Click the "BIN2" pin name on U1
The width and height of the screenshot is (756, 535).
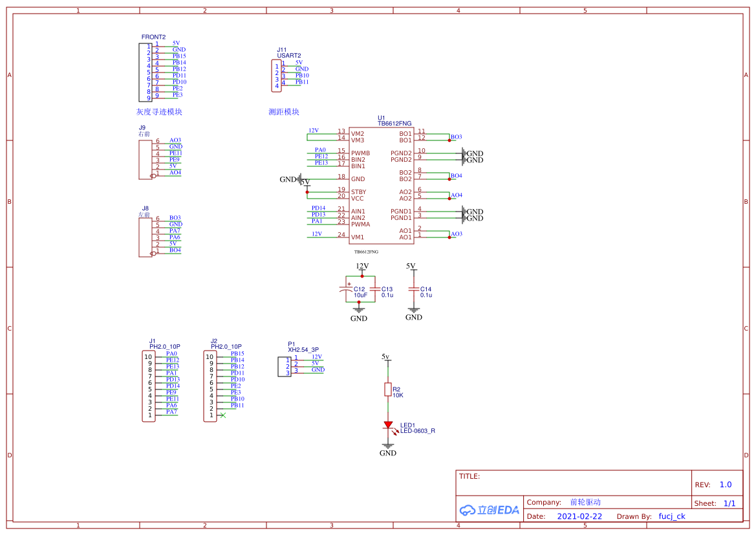358,160
